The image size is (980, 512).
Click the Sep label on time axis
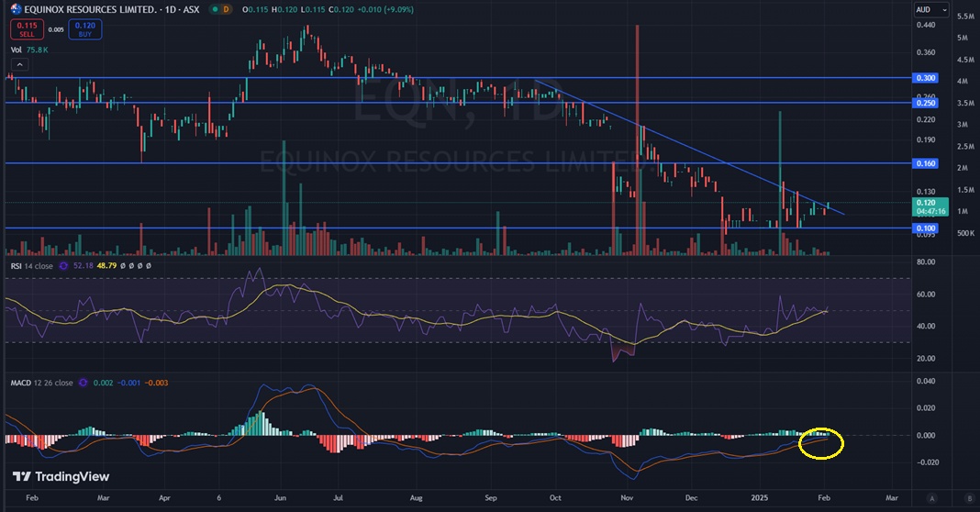tap(491, 498)
